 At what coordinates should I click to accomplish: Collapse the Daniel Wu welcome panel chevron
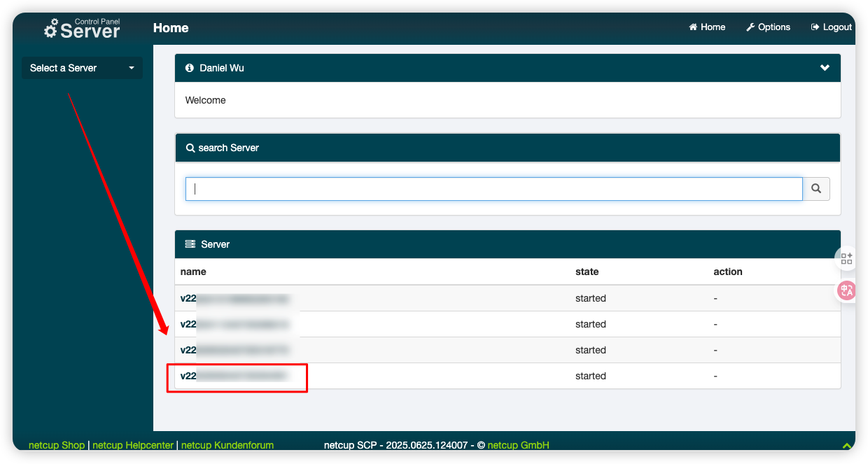pyautogui.click(x=825, y=68)
